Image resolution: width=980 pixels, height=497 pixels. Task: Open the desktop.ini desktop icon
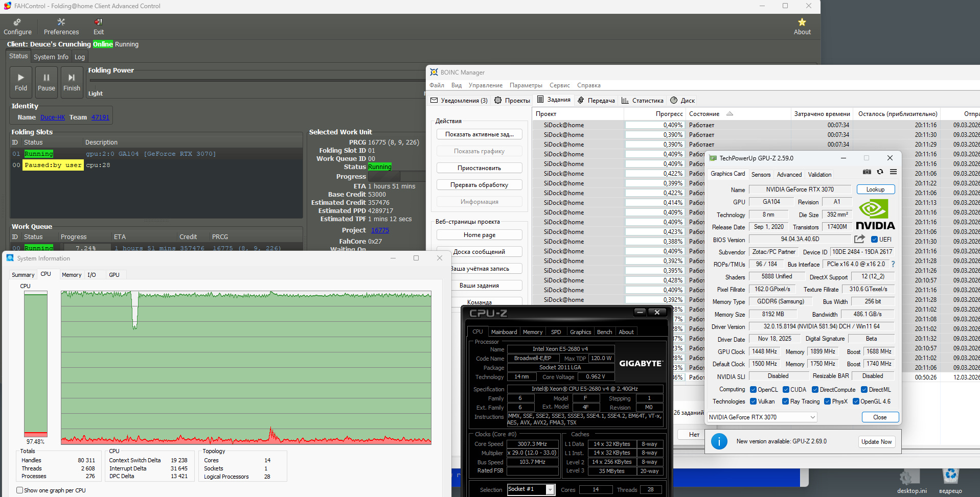911,482
